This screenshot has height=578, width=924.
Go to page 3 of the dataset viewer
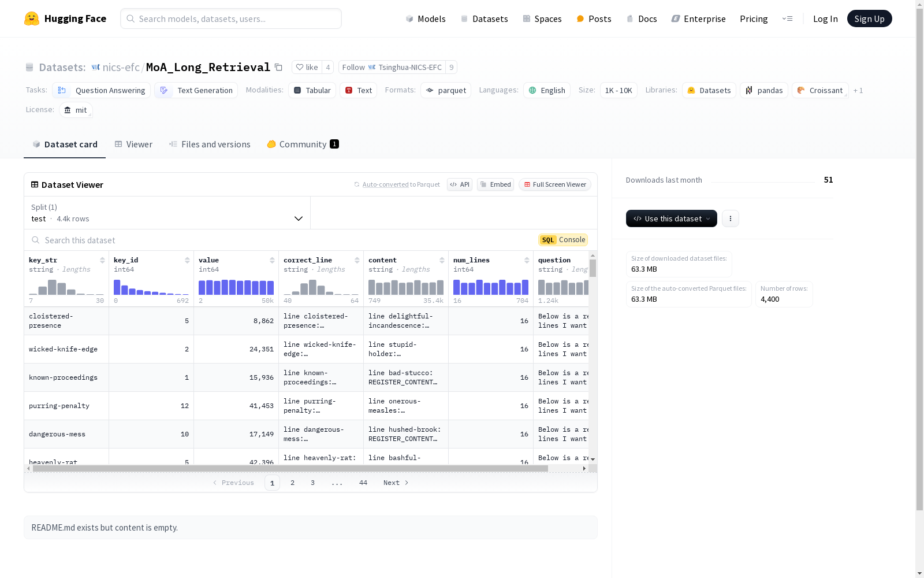coord(312,483)
